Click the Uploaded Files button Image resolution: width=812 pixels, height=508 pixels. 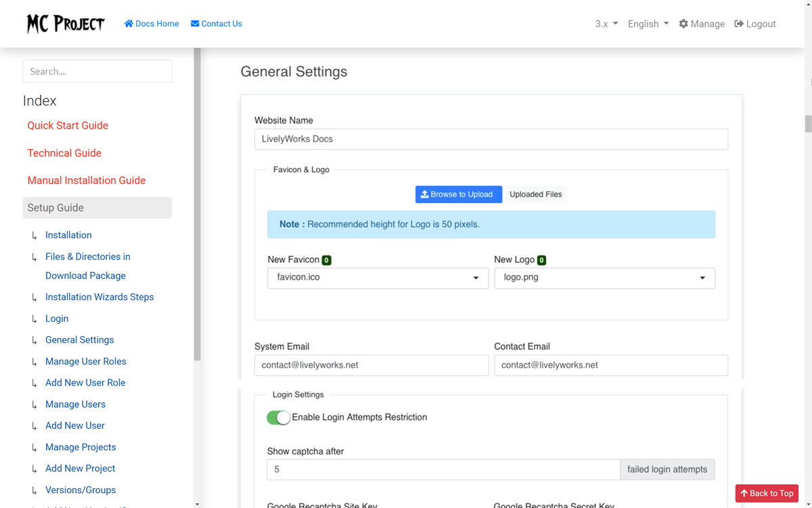535,194
